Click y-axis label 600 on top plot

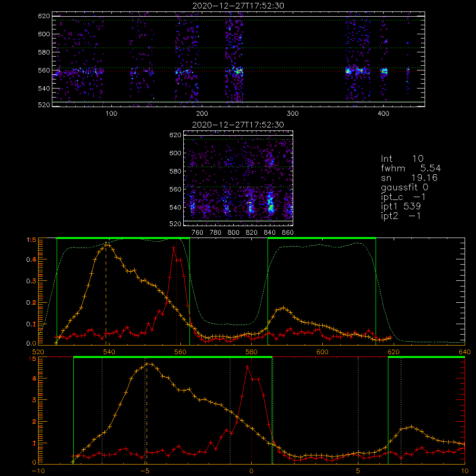coord(44,34)
